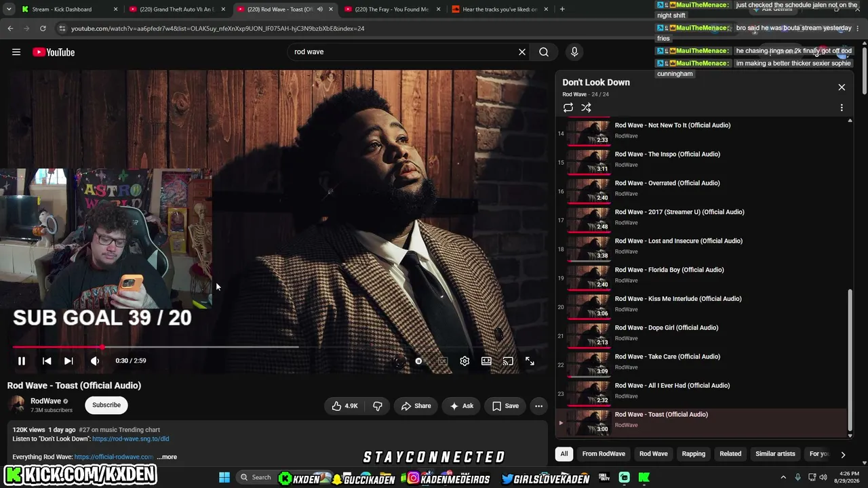Enter full screen mode

click(530, 361)
